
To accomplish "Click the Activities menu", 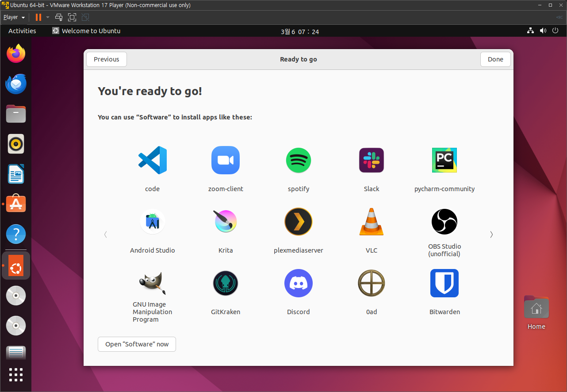I will [22, 31].
